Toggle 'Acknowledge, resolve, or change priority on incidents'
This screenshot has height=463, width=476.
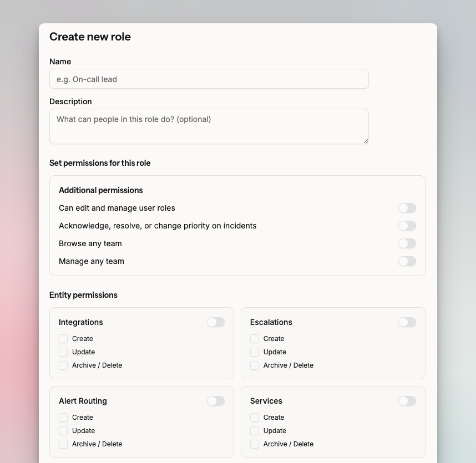click(x=407, y=226)
